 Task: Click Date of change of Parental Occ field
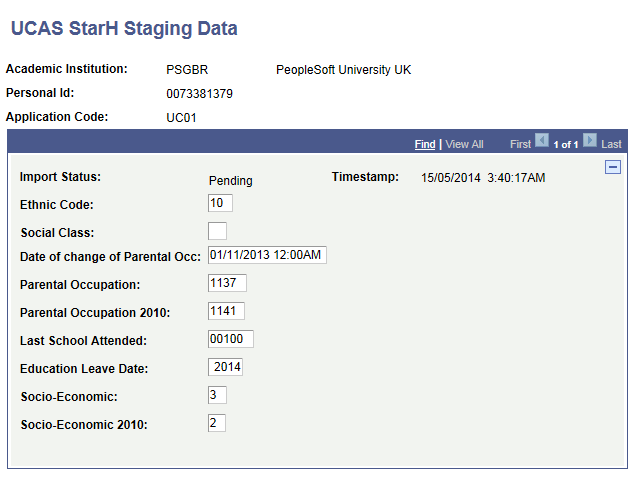tap(267, 255)
